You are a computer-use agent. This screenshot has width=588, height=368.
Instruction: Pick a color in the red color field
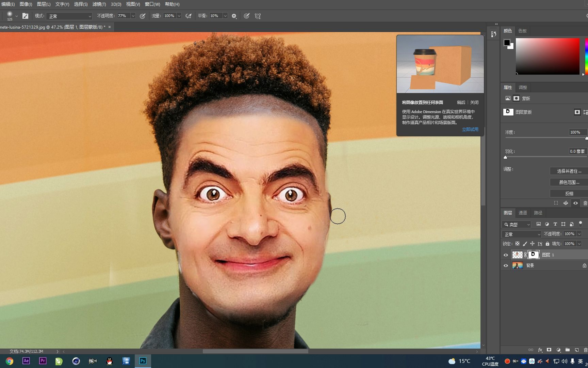point(548,56)
